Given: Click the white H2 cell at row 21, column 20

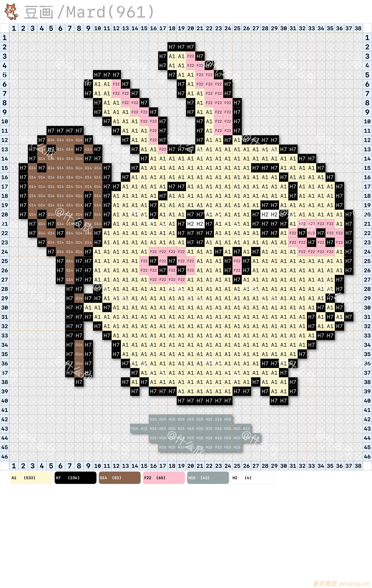Looking at the screenshot, I should click(190, 224).
